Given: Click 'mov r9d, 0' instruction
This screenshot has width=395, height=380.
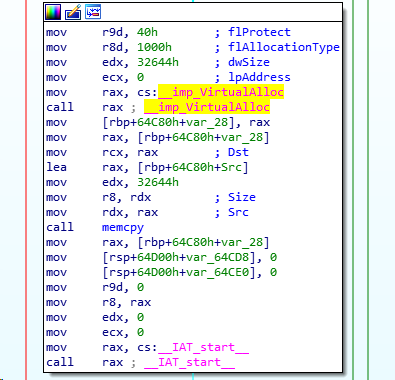Looking at the screenshot, I should coord(95,287).
